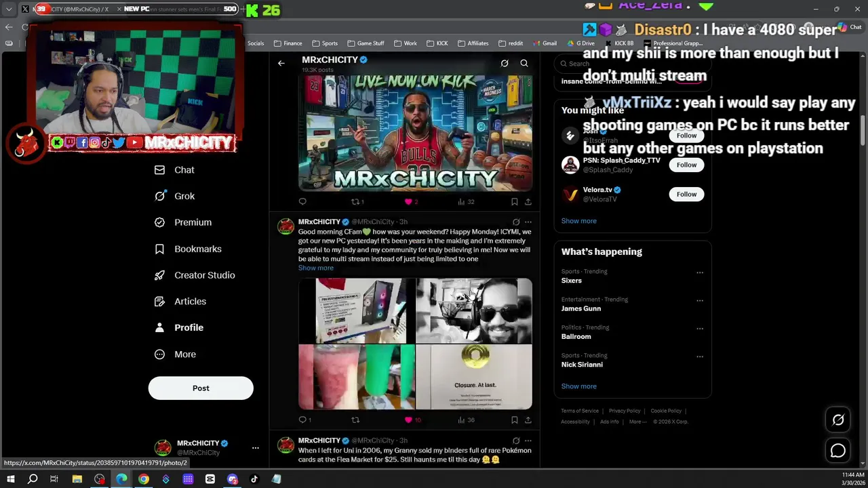Open Privacy Policy footer link
Viewport: 868px width, 488px height.
tap(625, 411)
